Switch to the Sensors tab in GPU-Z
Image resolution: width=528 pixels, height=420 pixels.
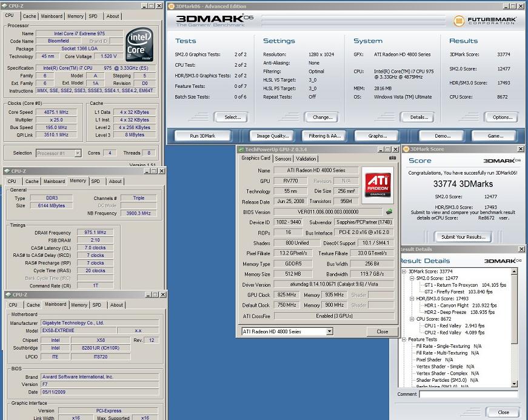[x=283, y=159]
